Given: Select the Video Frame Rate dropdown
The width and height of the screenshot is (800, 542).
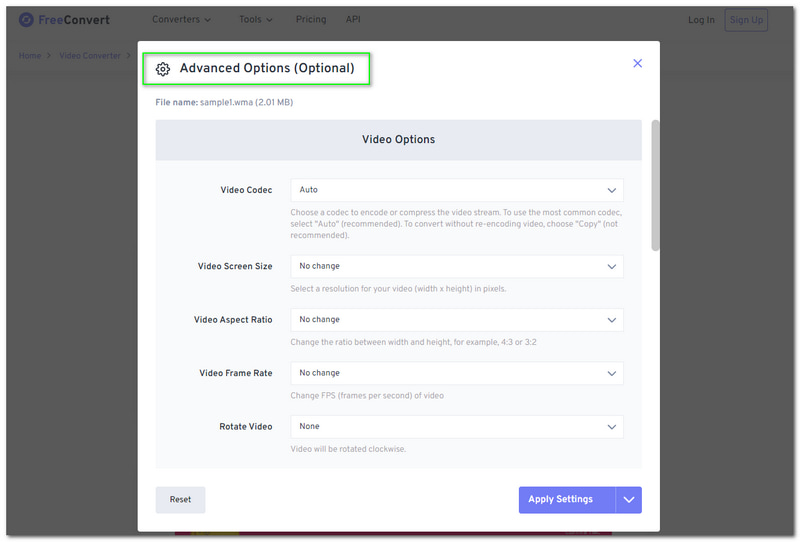Looking at the screenshot, I should click(456, 373).
